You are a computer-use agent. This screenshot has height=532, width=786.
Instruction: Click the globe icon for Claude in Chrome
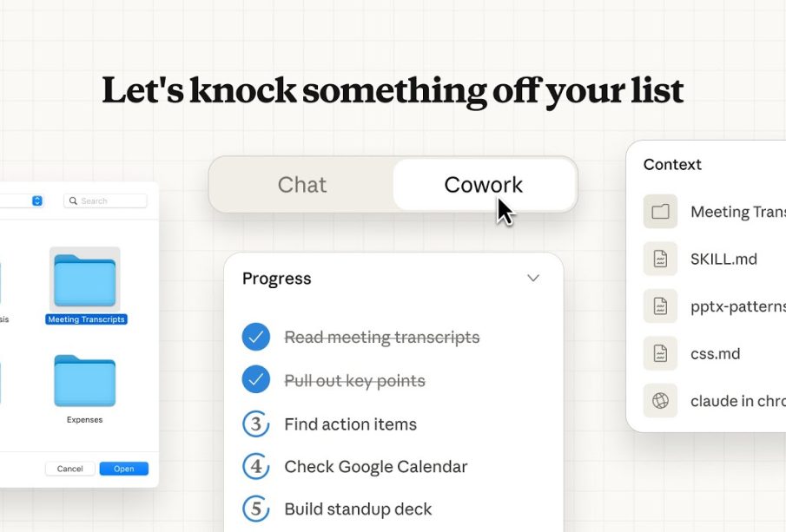point(660,401)
